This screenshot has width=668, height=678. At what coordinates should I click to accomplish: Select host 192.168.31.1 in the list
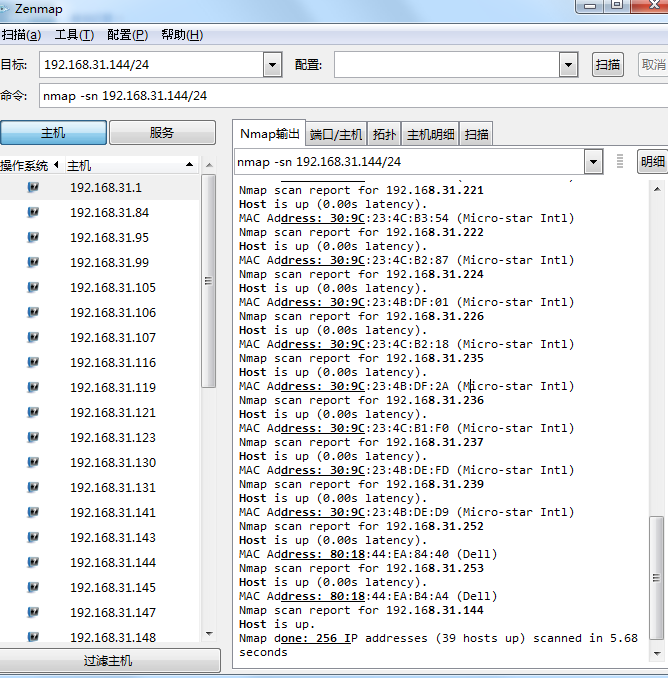(x=99, y=187)
